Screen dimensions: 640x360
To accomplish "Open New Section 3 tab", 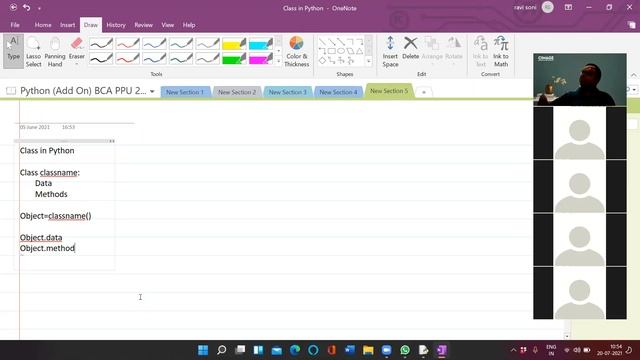I will tap(288, 92).
